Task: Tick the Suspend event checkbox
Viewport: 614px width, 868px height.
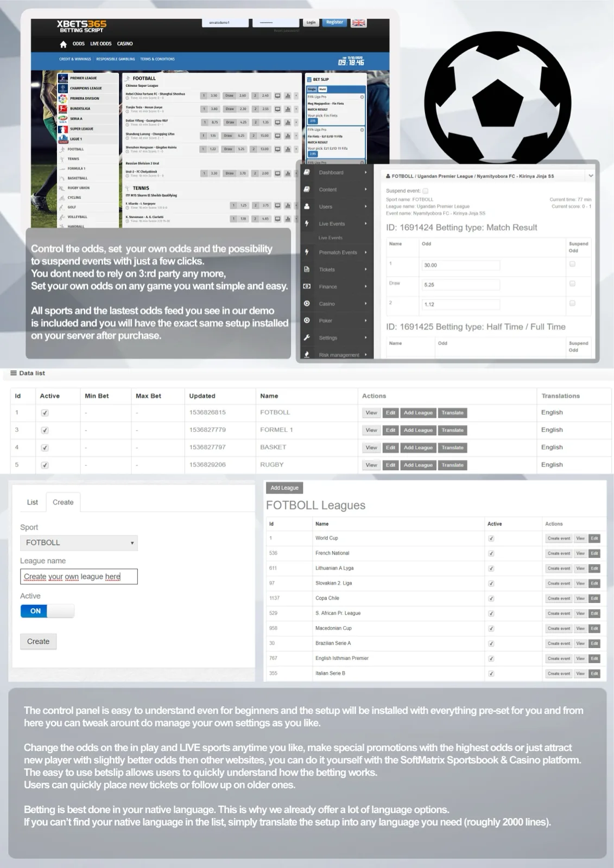Action: pos(425,191)
